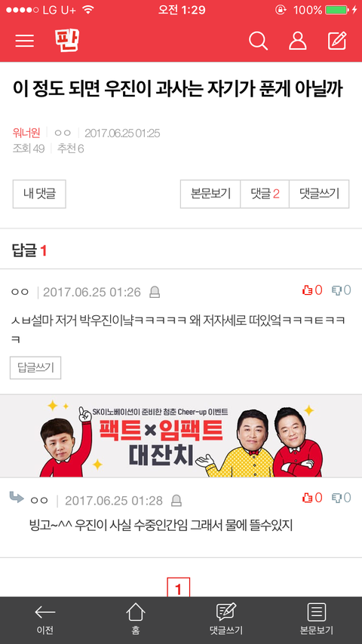Open search with magnifier icon
This screenshot has width=362, height=644.
259,41
